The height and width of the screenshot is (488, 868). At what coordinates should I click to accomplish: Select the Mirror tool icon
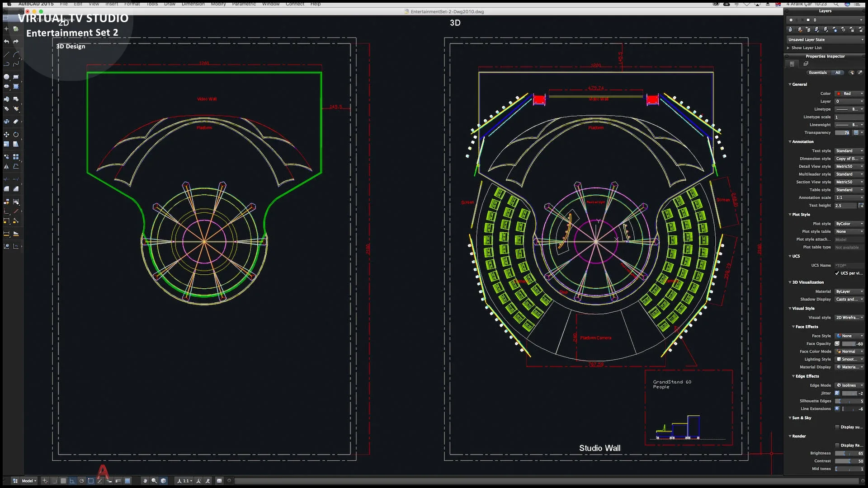pos(6,167)
